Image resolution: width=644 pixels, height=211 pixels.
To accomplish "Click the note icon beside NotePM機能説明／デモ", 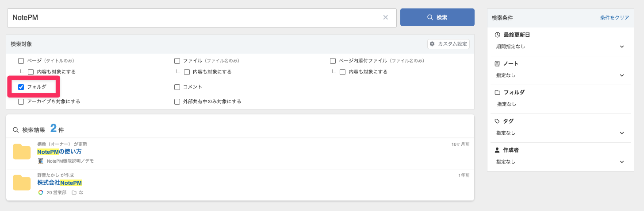I will click(41, 161).
